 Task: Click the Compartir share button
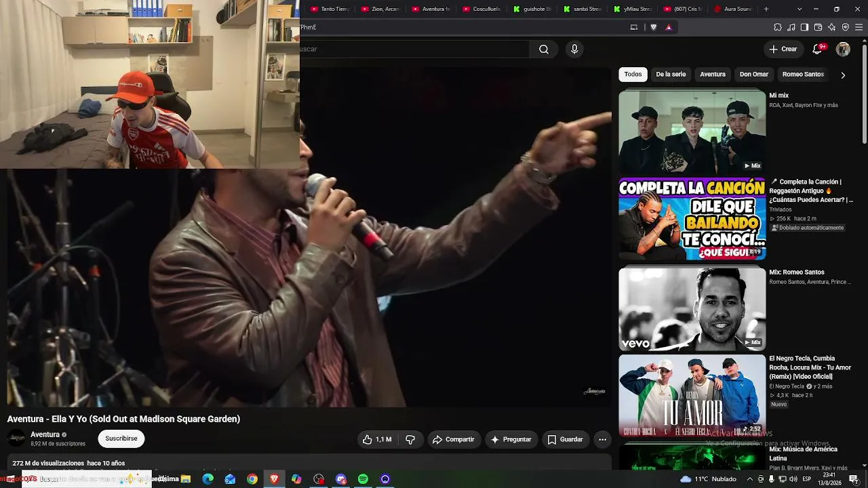click(454, 439)
